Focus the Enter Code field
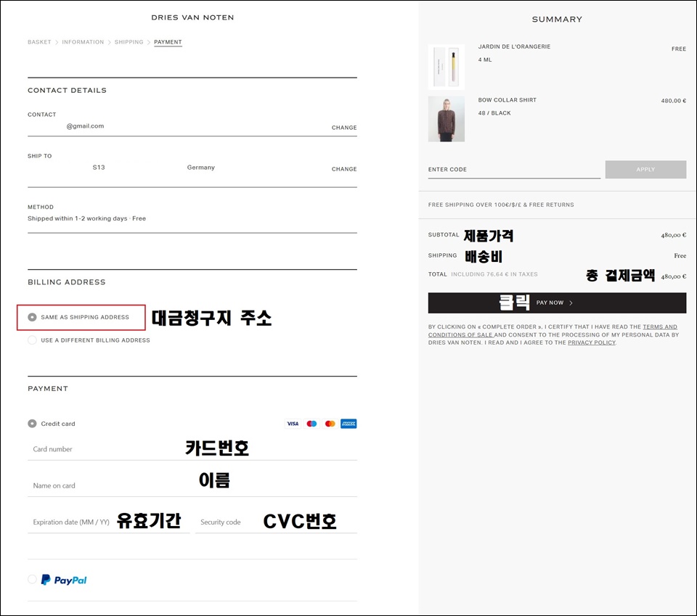This screenshot has width=697, height=616. point(514,170)
